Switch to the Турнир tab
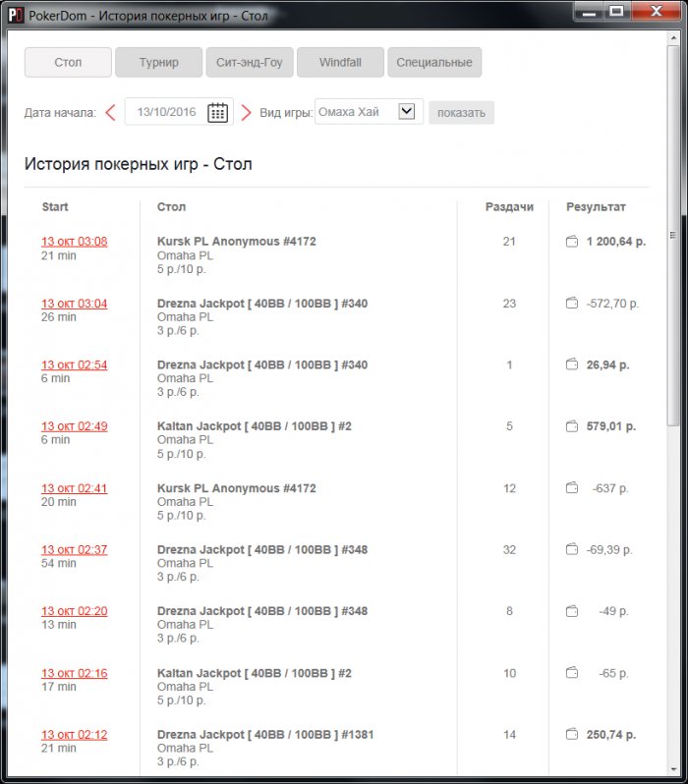 tap(158, 63)
